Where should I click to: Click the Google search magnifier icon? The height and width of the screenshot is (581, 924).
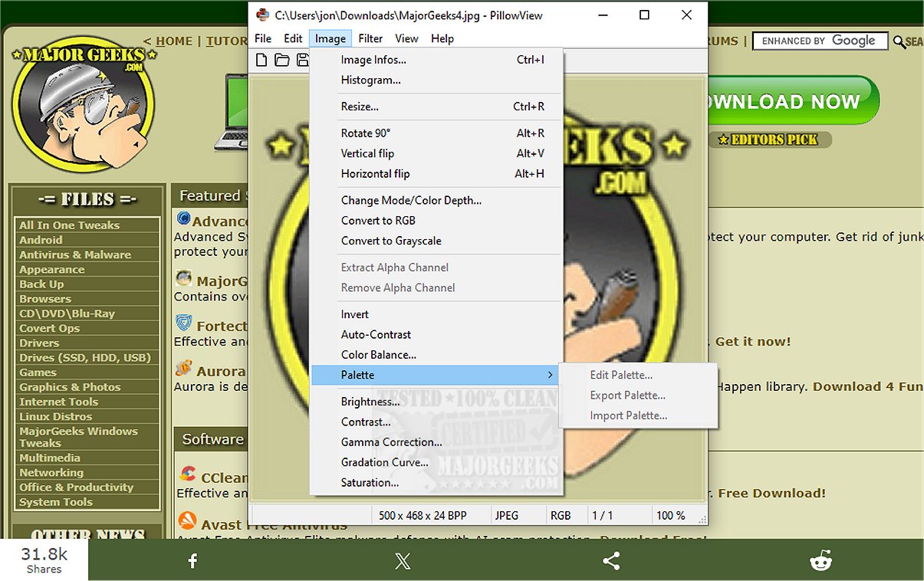click(899, 42)
